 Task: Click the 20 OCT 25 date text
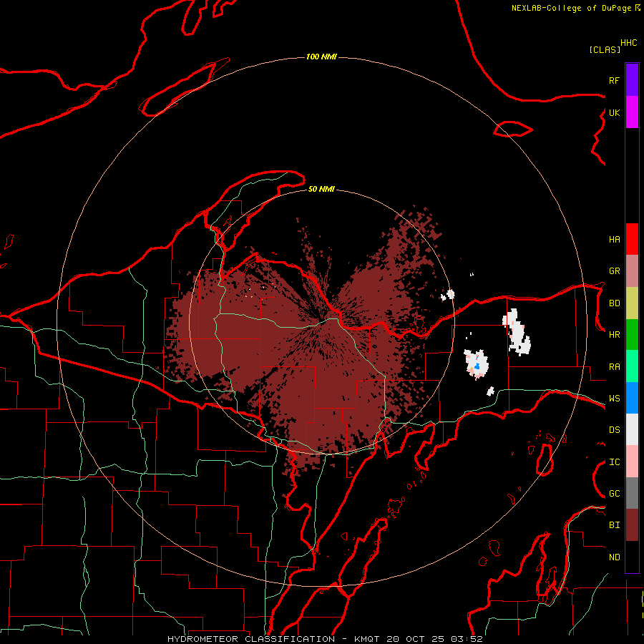pyautogui.click(x=415, y=639)
